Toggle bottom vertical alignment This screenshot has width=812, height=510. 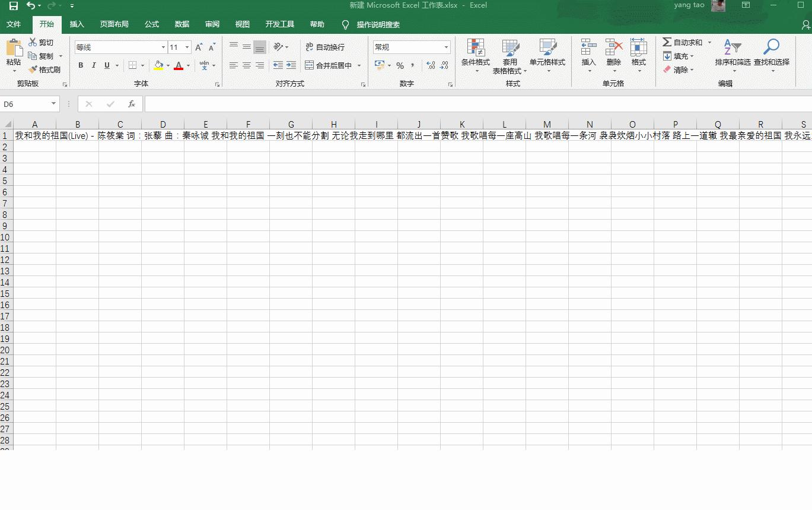pyautogui.click(x=260, y=47)
